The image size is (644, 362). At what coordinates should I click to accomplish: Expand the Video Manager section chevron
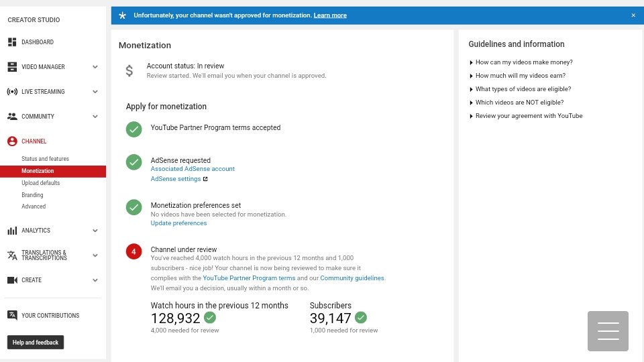coord(95,67)
